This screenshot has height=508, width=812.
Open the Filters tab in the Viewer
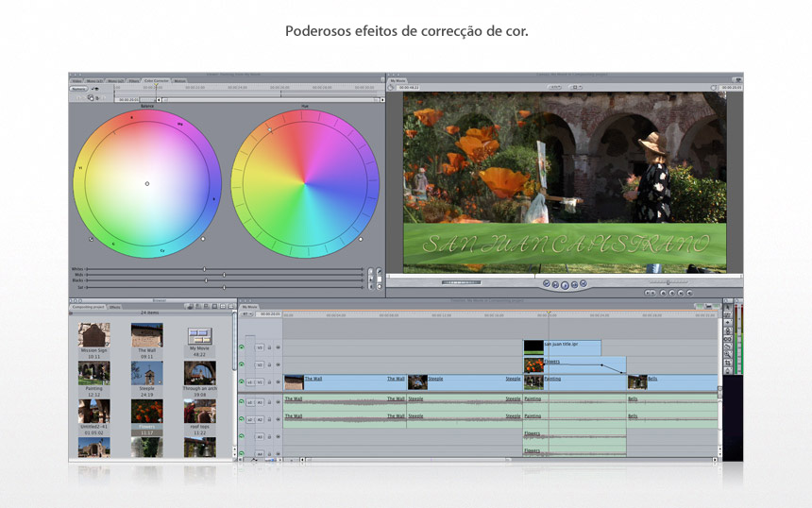[134, 81]
